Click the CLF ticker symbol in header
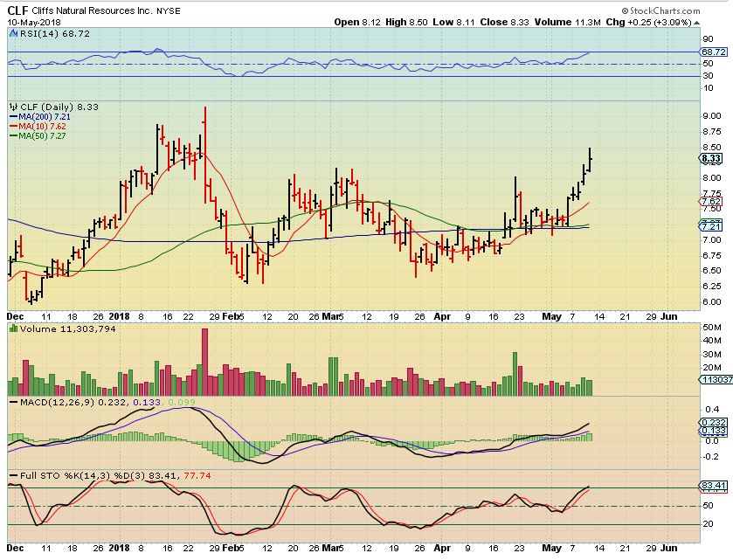 (x=17, y=10)
